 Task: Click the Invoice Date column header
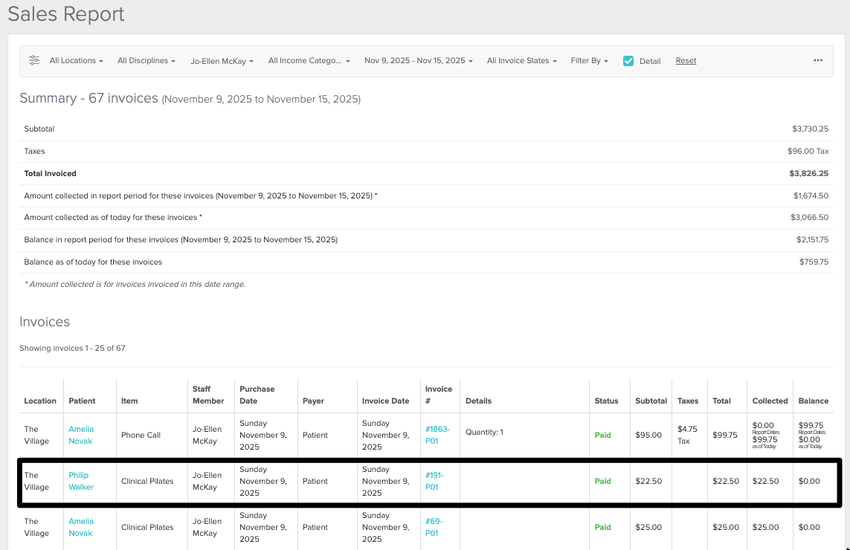tap(385, 401)
